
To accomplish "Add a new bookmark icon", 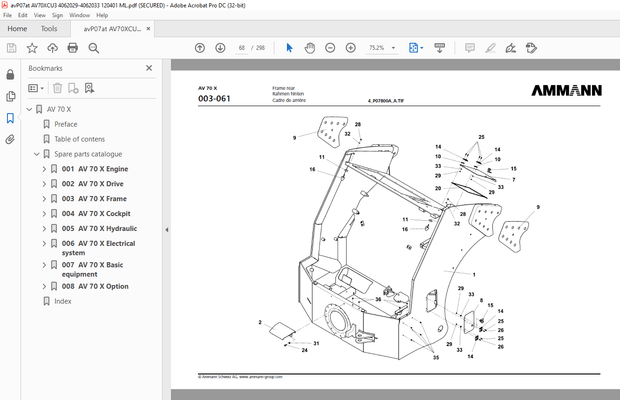I will point(73,88).
